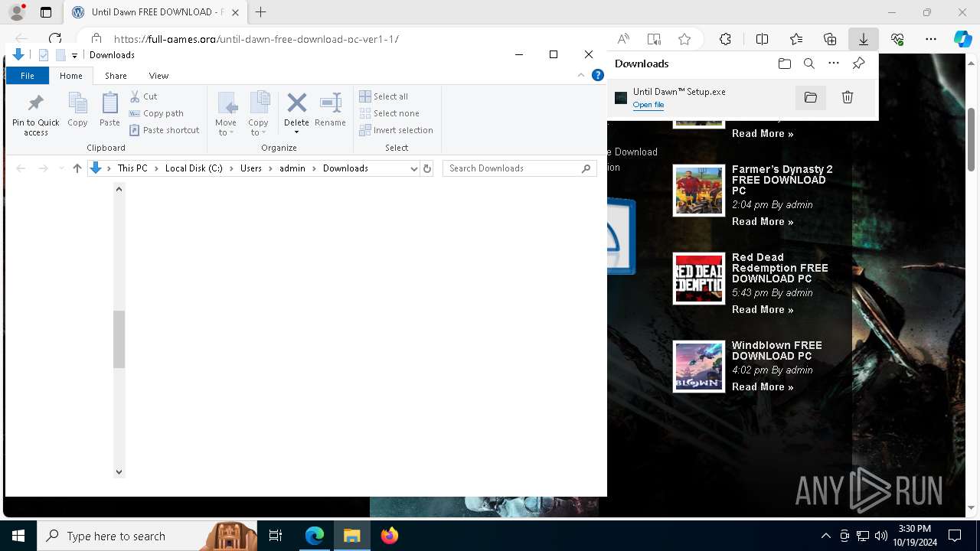The height and width of the screenshot is (551, 980).
Task: Open Edge Favorites star list
Action: [796, 39]
